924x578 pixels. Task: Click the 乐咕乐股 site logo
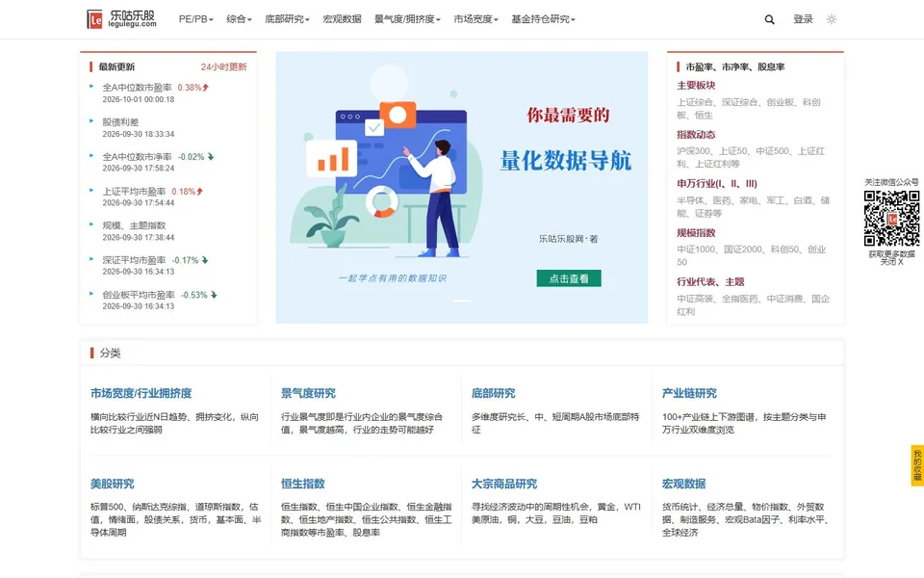(x=121, y=19)
